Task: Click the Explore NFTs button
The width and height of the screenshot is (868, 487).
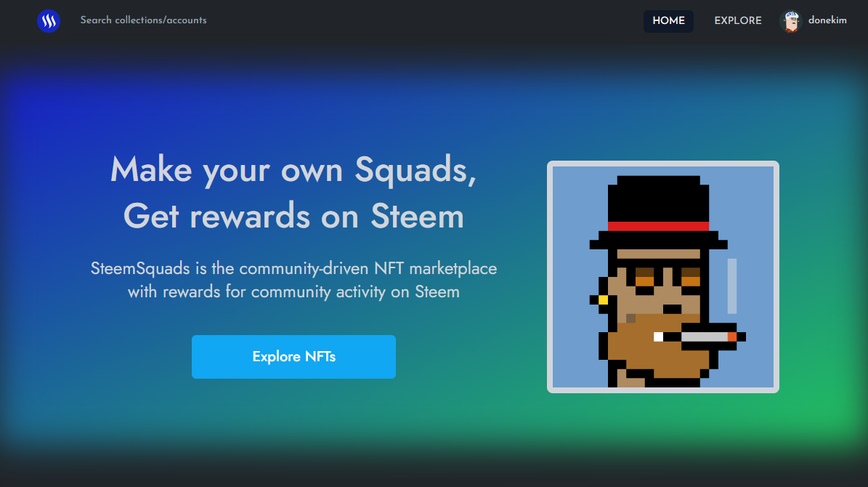Action: [293, 357]
